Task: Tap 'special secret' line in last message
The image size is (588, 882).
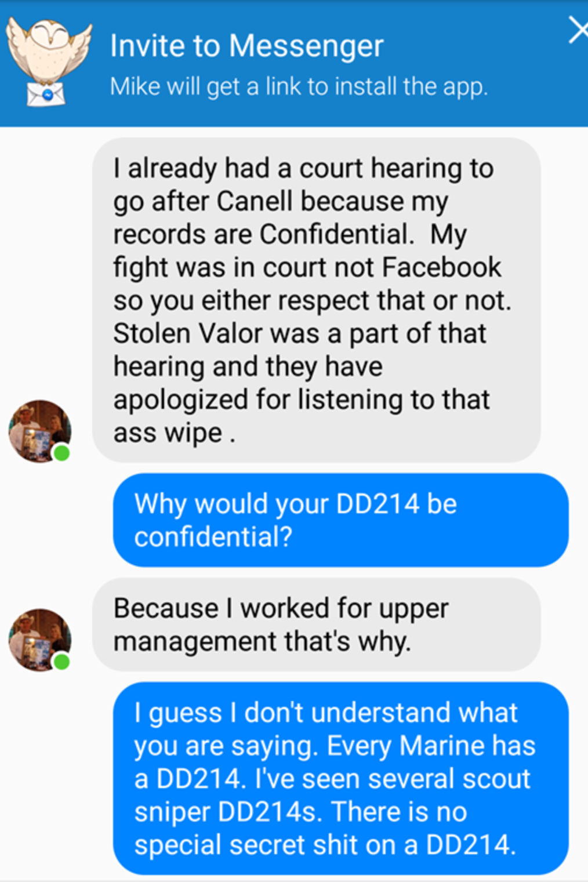Action: tap(325, 845)
